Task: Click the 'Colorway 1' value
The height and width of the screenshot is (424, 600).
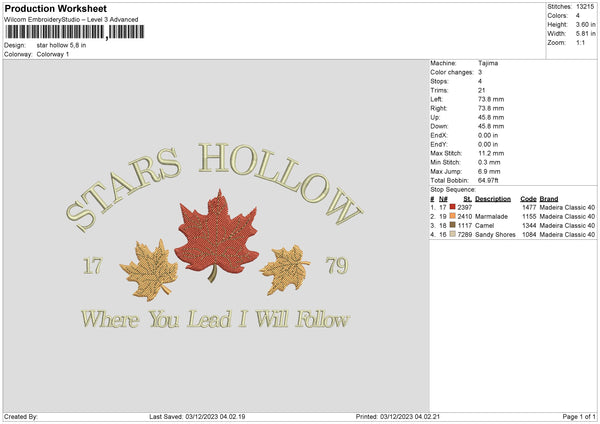Action: [x=53, y=54]
